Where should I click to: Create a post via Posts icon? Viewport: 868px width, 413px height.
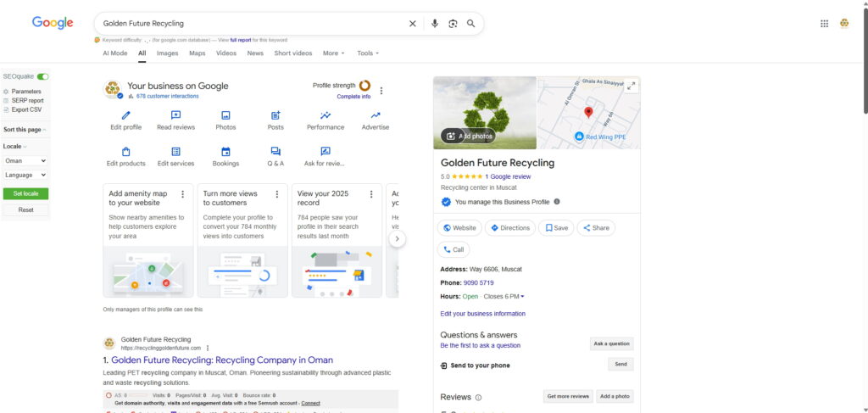pos(275,120)
